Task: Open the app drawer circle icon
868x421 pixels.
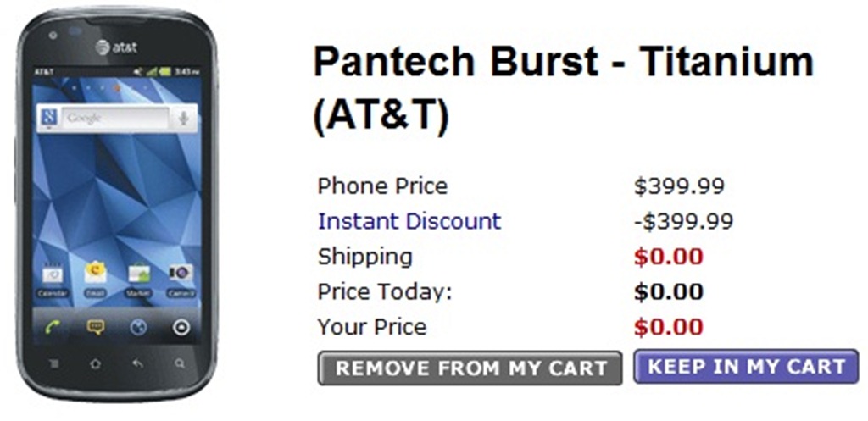Action: (181, 327)
